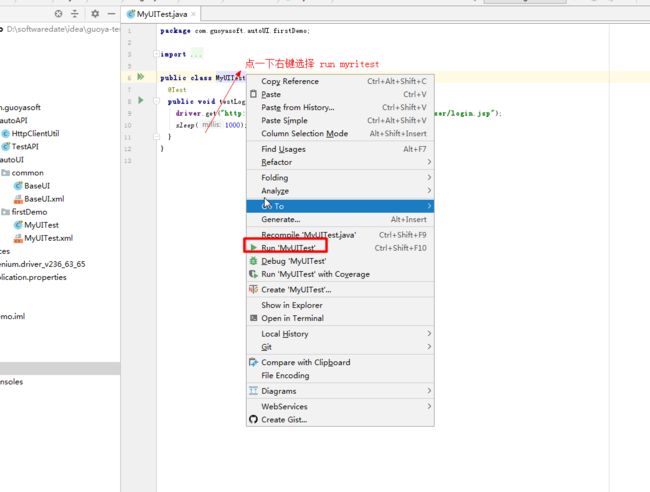Open BaseUI.xml in project tree

coord(44,199)
